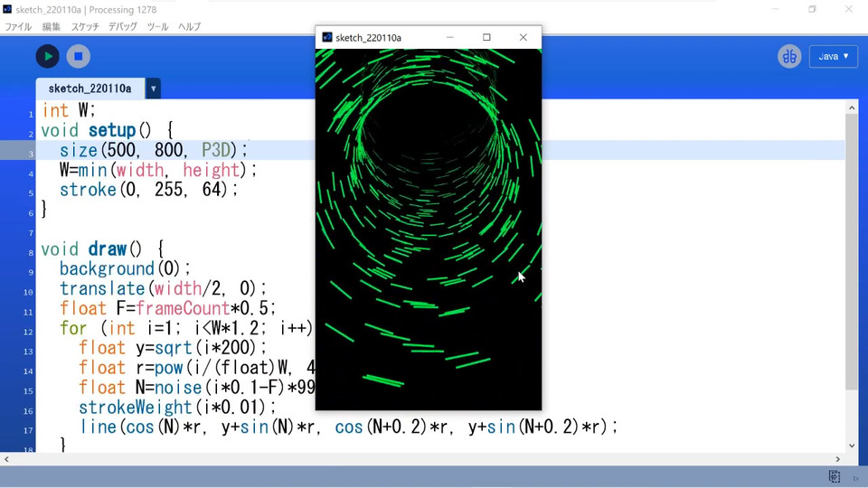
Task: Minimize the Processing main window
Action: pyautogui.click(x=776, y=9)
